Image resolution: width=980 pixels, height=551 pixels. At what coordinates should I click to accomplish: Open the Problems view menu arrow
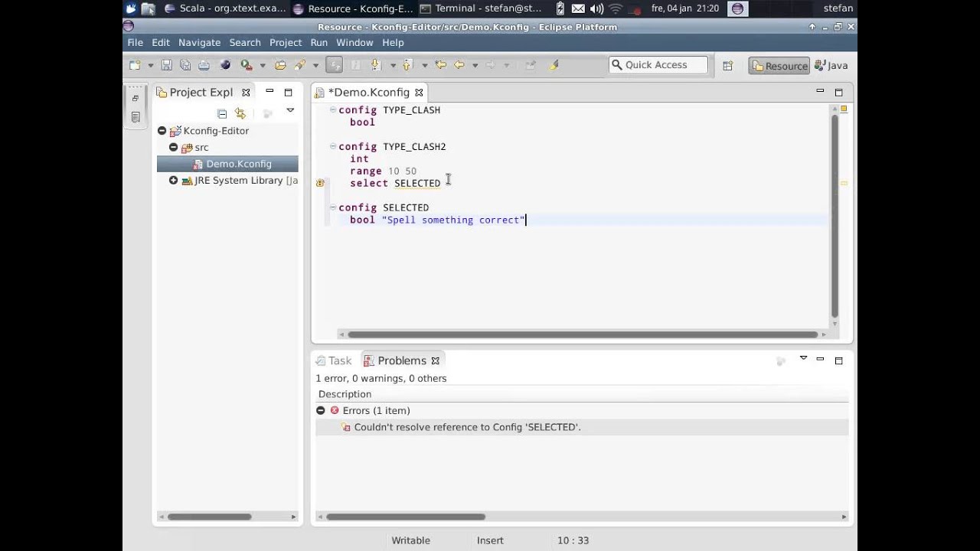coord(803,358)
